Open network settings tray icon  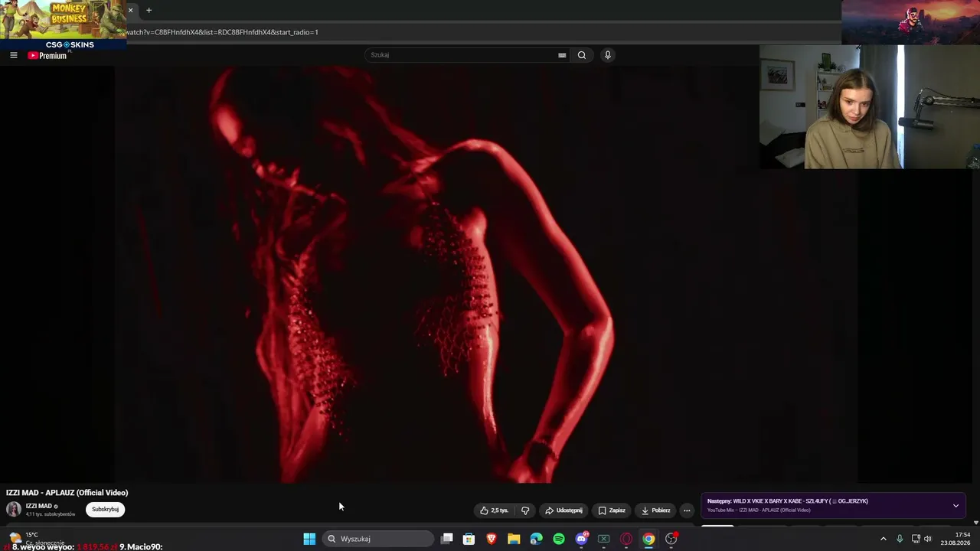coord(916,539)
